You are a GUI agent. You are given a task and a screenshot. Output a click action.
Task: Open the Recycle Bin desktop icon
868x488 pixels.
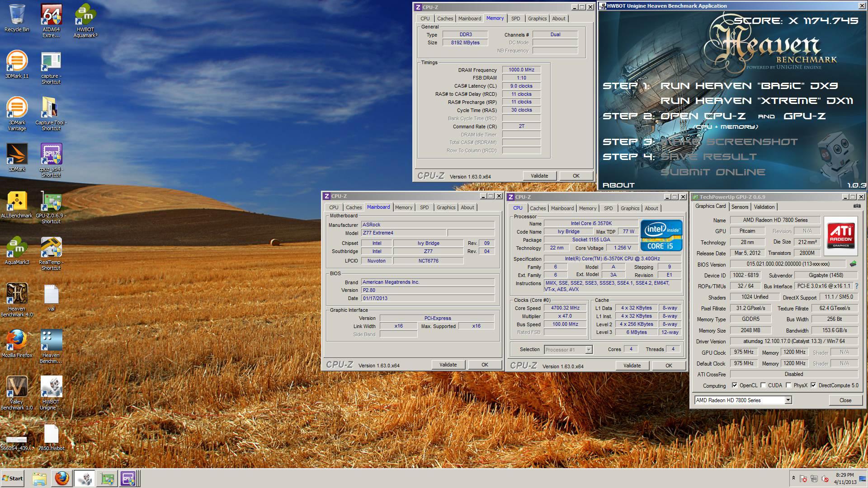point(17,18)
